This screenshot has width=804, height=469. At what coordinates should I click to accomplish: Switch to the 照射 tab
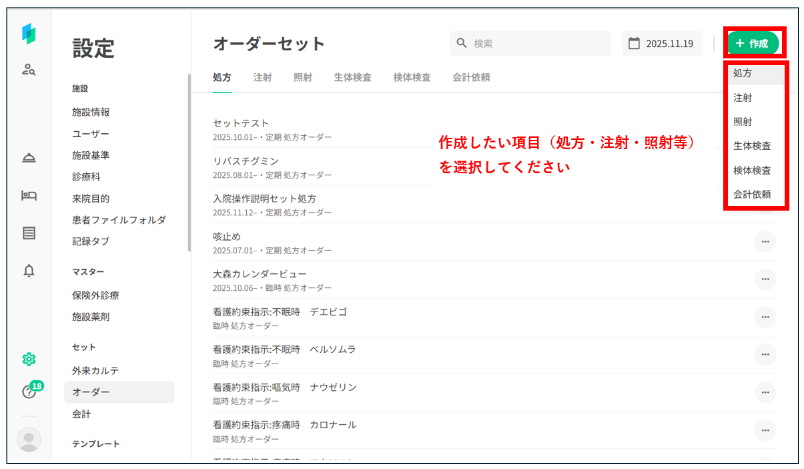(x=303, y=77)
